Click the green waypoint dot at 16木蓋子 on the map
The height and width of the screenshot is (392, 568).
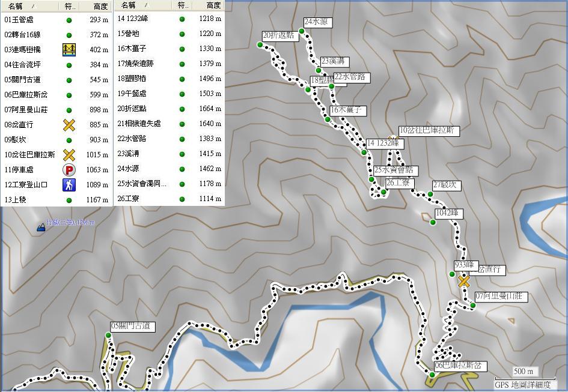pos(328,119)
